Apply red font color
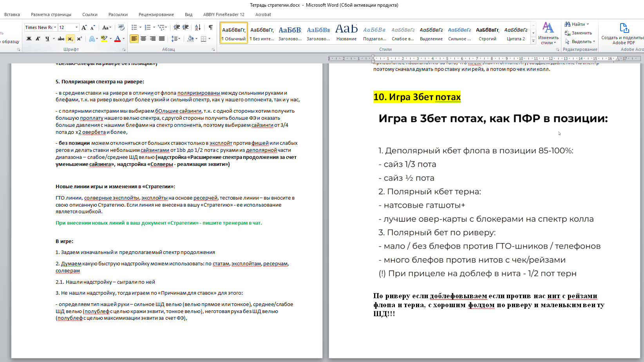Screen dimensions: 644x362 click(x=118, y=39)
